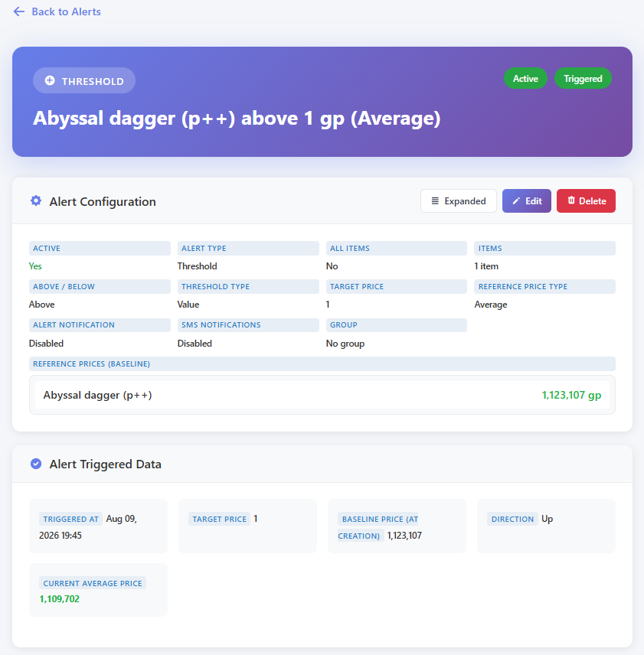Click the Threshold alert type value
Viewport: 644px width, 655px height.
click(198, 266)
